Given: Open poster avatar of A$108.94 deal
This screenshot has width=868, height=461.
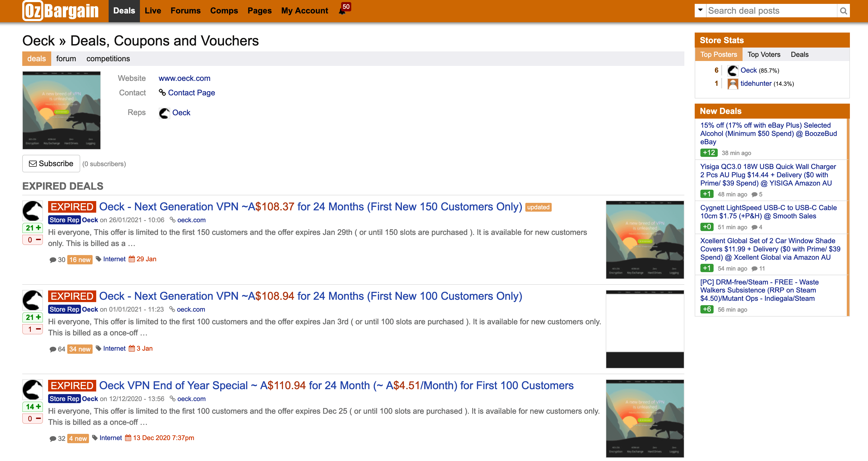Looking at the screenshot, I should tap(33, 300).
